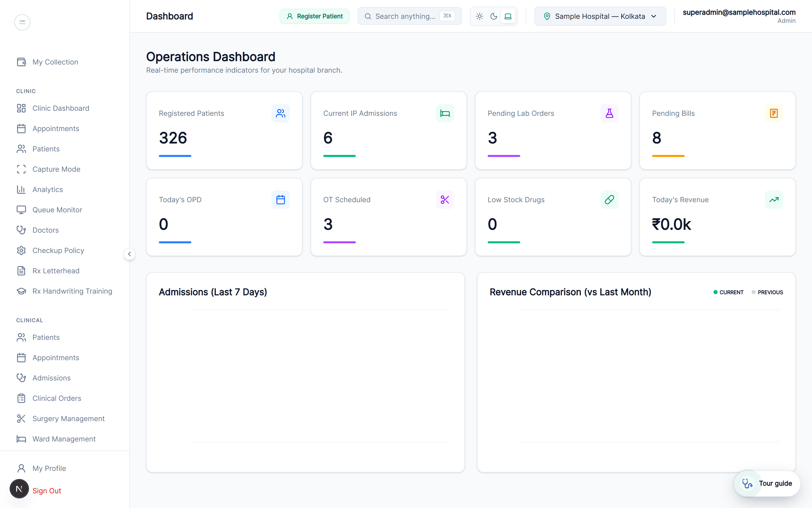Open the superadmin account menu

[x=739, y=16]
